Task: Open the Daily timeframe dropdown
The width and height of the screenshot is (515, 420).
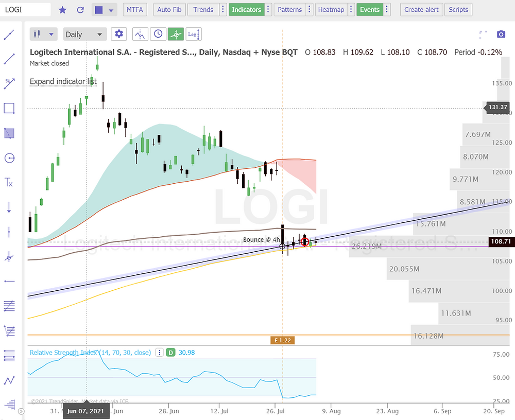Action: [x=85, y=34]
